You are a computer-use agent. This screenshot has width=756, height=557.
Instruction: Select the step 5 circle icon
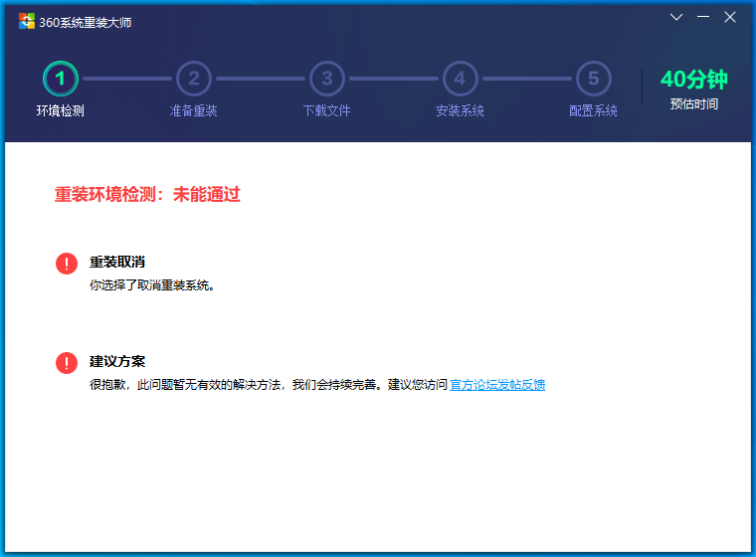593,79
